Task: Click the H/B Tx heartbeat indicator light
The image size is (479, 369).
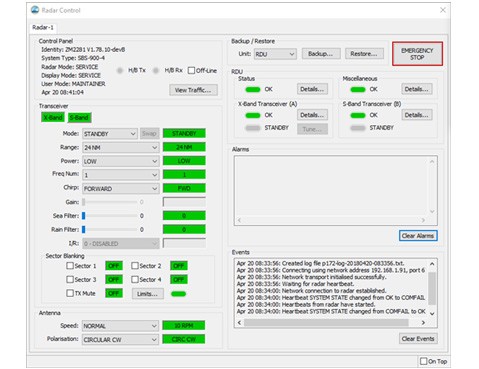Action: pos(120,70)
